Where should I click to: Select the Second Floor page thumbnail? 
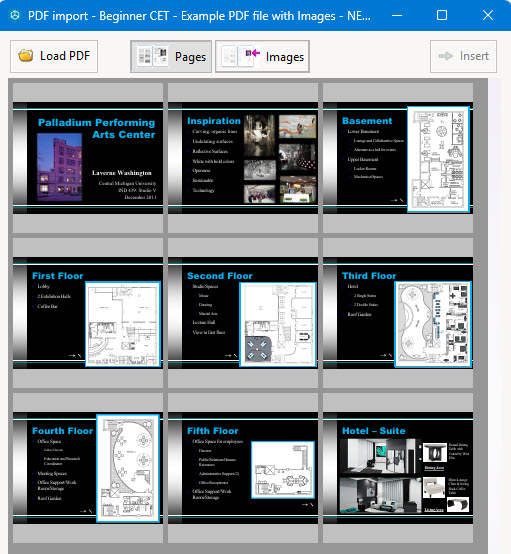(243, 313)
